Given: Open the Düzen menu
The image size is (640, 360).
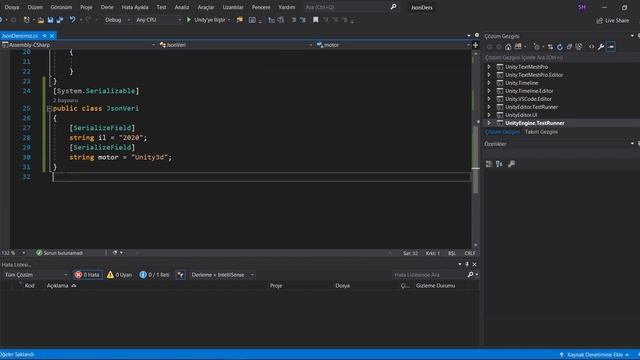Looking at the screenshot, I should point(35,7).
